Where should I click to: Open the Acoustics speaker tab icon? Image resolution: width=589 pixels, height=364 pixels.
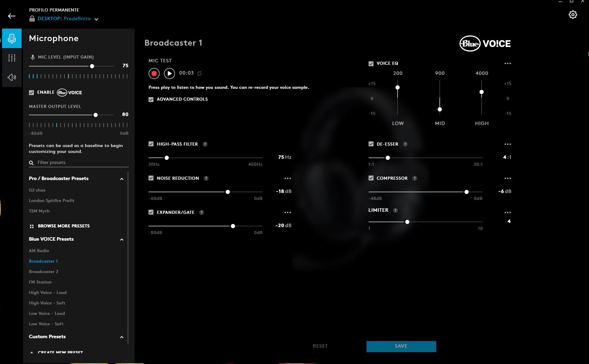tap(12, 77)
